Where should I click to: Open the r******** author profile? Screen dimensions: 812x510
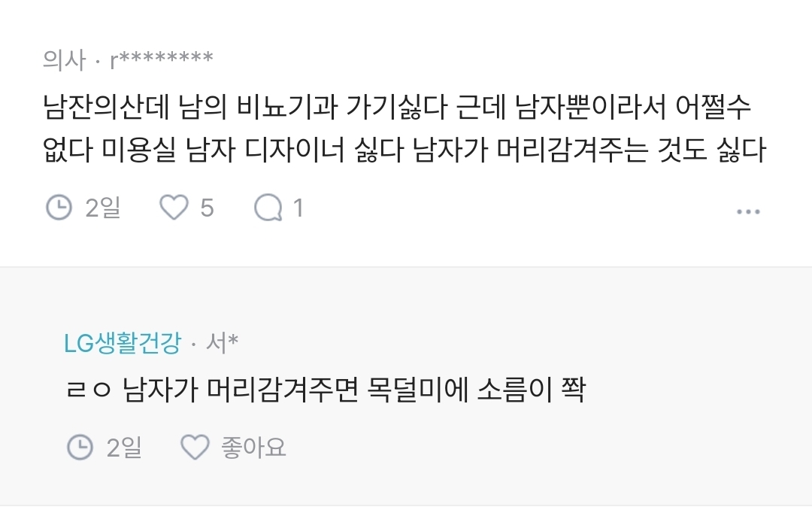[161, 59]
